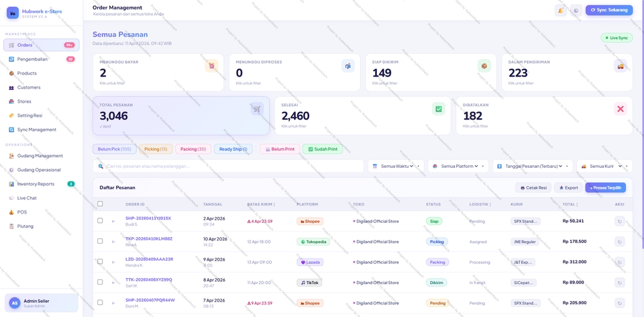Image resolution: width=644 pixels, height=317 pixels.
Task: Refresh order TTK-20260408XYZ99Q via action icon
Action: coord(620,283)
